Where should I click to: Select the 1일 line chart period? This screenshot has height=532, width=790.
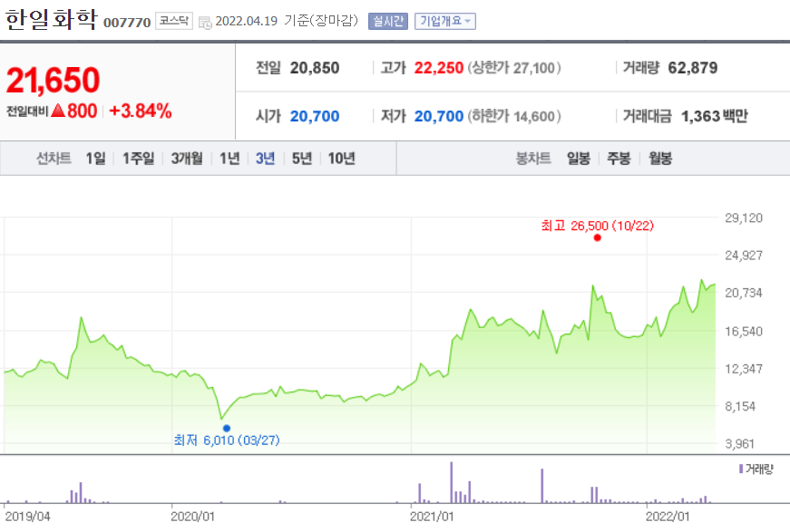[x=96, y=159]
